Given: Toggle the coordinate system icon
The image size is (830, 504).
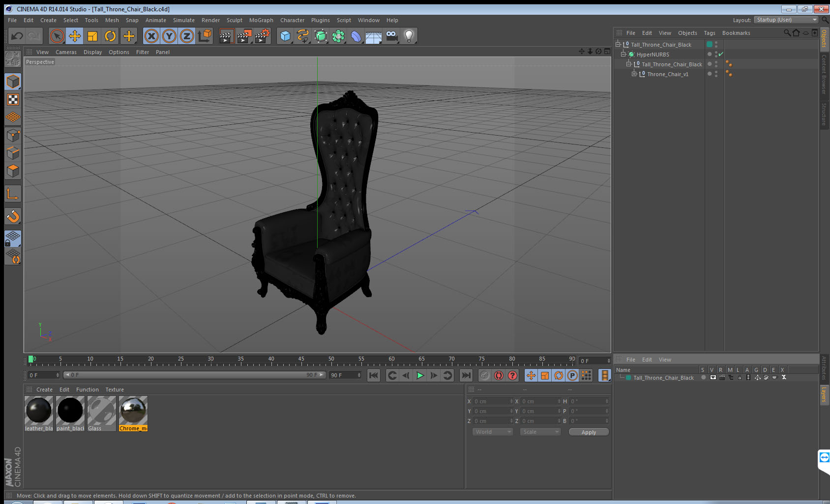Looking at the screenshot, I should [x=205, y=36].
